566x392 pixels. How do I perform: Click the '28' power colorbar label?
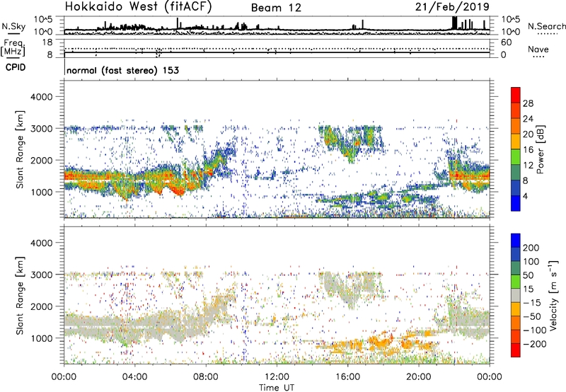528,103
